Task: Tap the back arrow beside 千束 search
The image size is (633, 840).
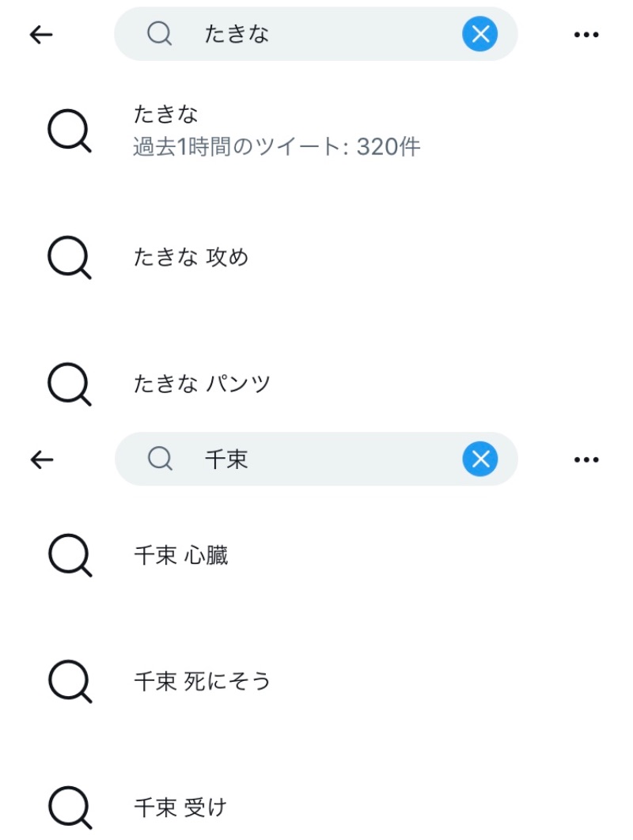Action: pos(41,460)
